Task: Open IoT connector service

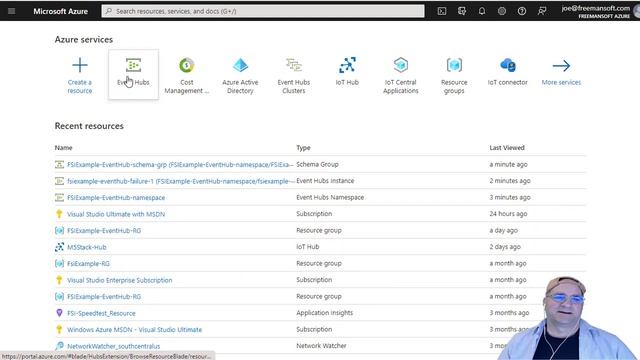Action: click(507, 71)
